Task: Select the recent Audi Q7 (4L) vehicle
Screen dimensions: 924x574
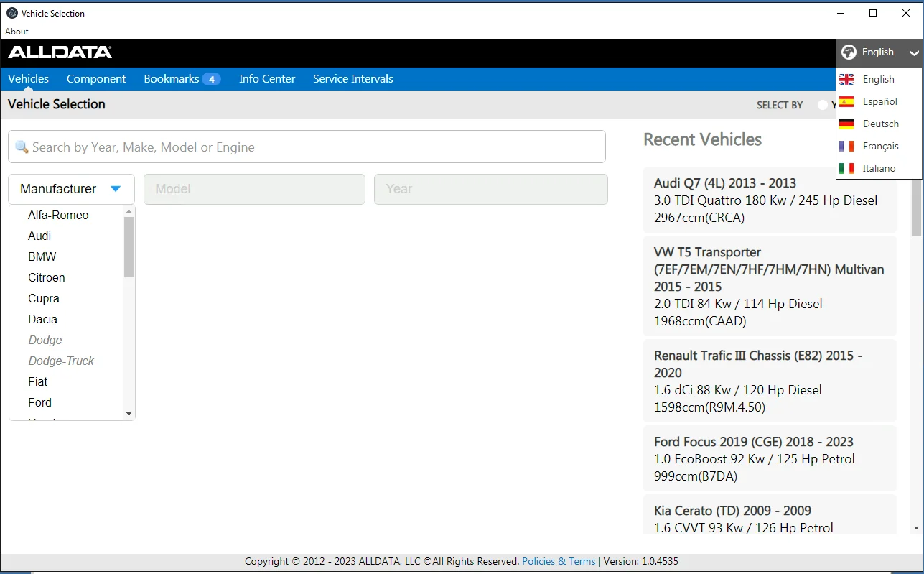Action: [770, 200]
